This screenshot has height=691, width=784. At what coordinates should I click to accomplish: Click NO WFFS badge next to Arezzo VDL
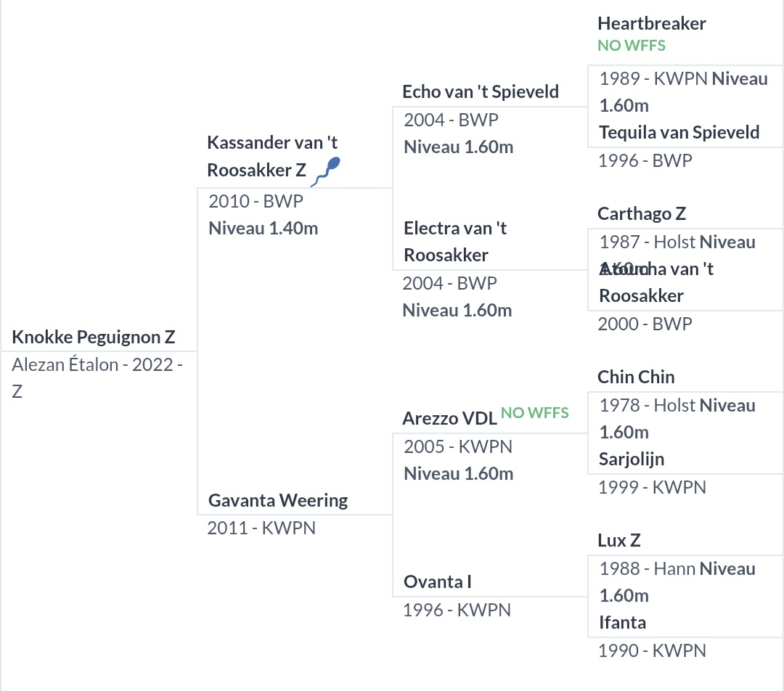coord(534,413)
